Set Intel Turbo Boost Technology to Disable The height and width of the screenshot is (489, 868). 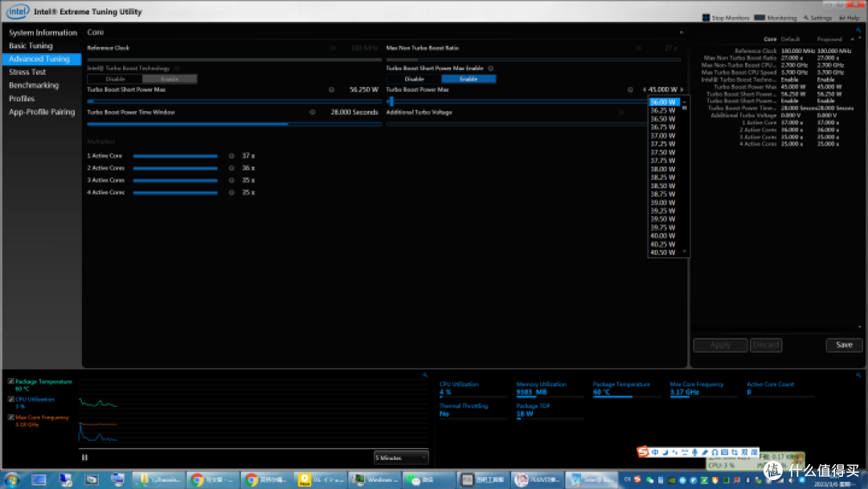[x=115, y=79]
